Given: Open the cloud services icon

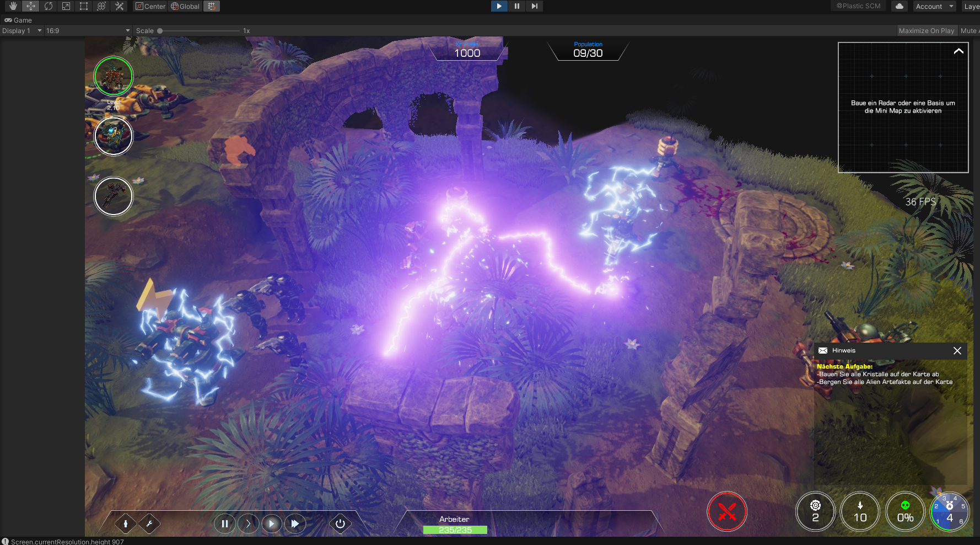Looking at the screenshot, I should pyautogui.click(x=900, y=6).
